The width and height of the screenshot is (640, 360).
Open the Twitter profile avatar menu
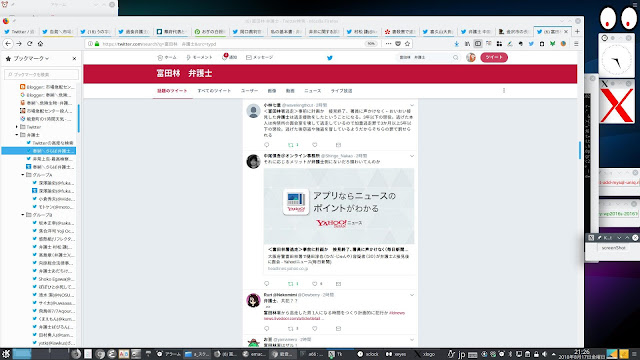(x=471, y=58)
